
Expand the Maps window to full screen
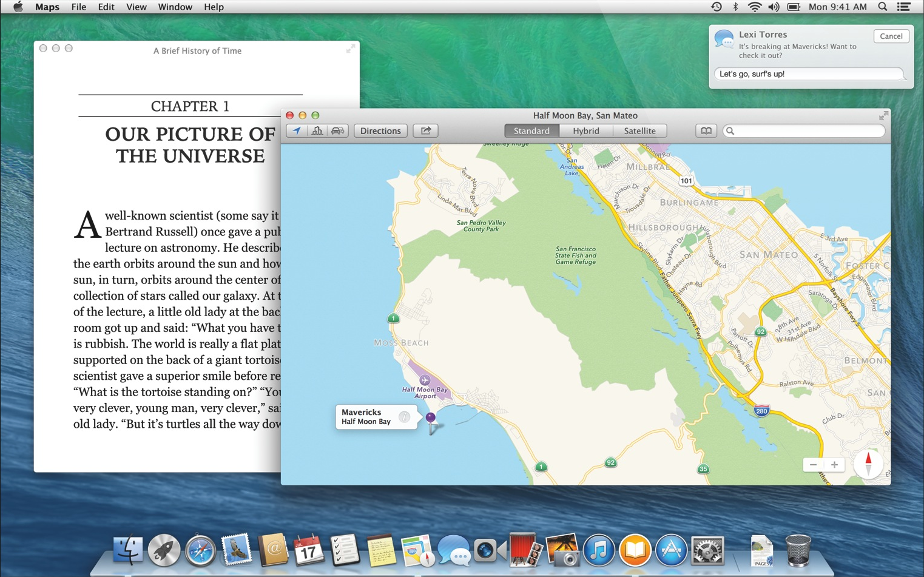(x=883, y=115)
